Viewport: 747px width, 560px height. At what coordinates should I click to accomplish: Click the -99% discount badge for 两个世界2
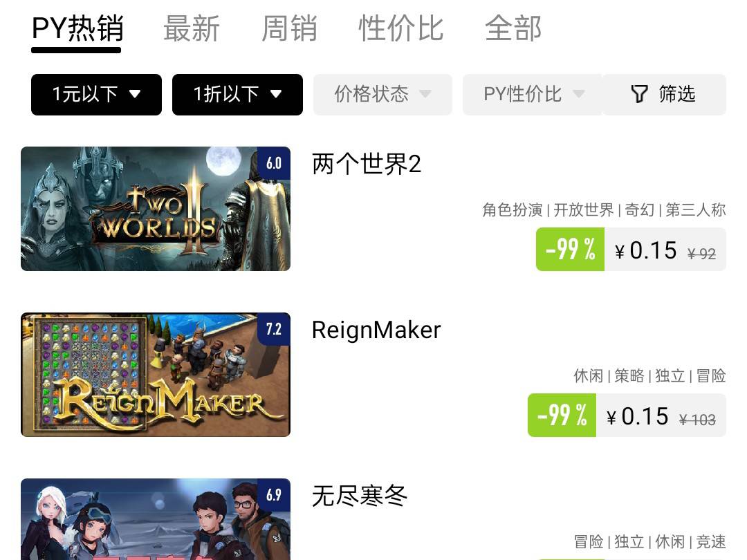click(x=570, y=249)
